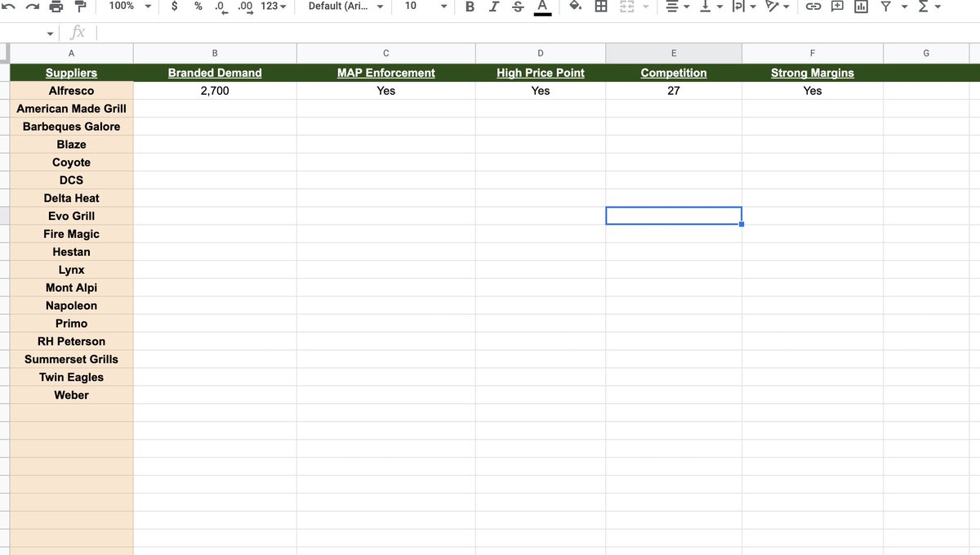
Task: Open the vertical align dropdown
Action: [711, 7]
